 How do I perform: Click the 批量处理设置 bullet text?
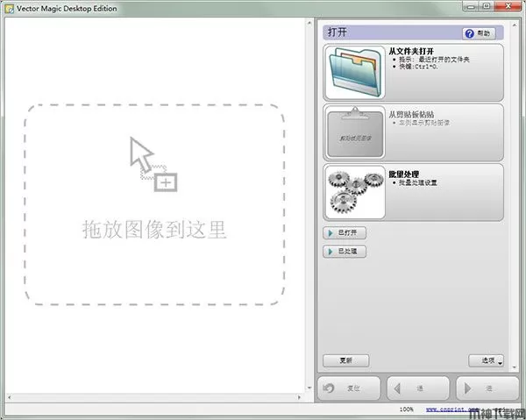coord(417,183)
